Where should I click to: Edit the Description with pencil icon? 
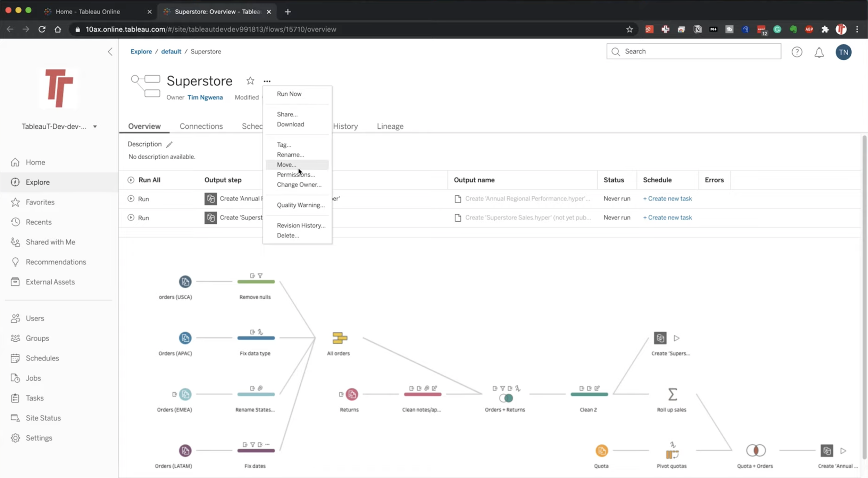point(169,144)
